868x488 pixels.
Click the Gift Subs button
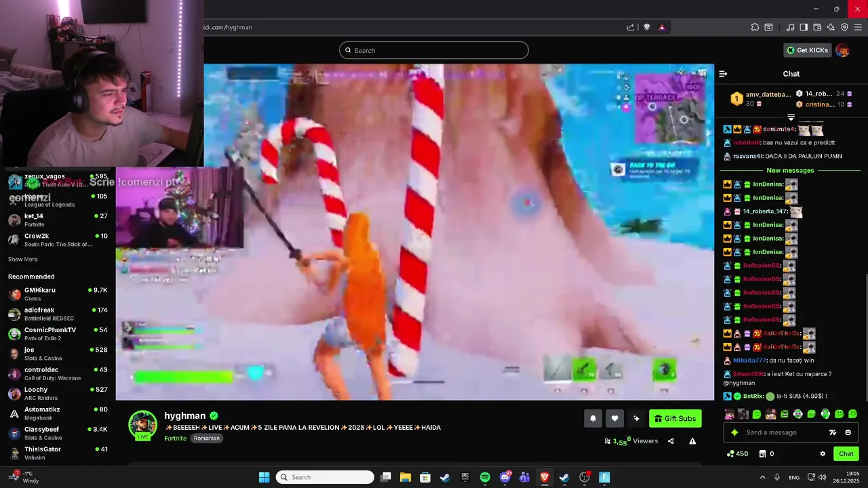(x=675, y=418)
